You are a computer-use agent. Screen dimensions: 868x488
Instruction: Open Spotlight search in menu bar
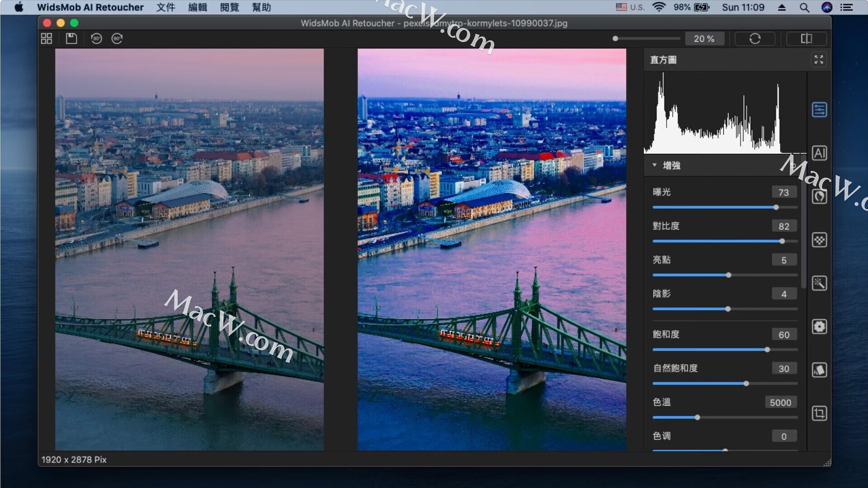point(804,7)
